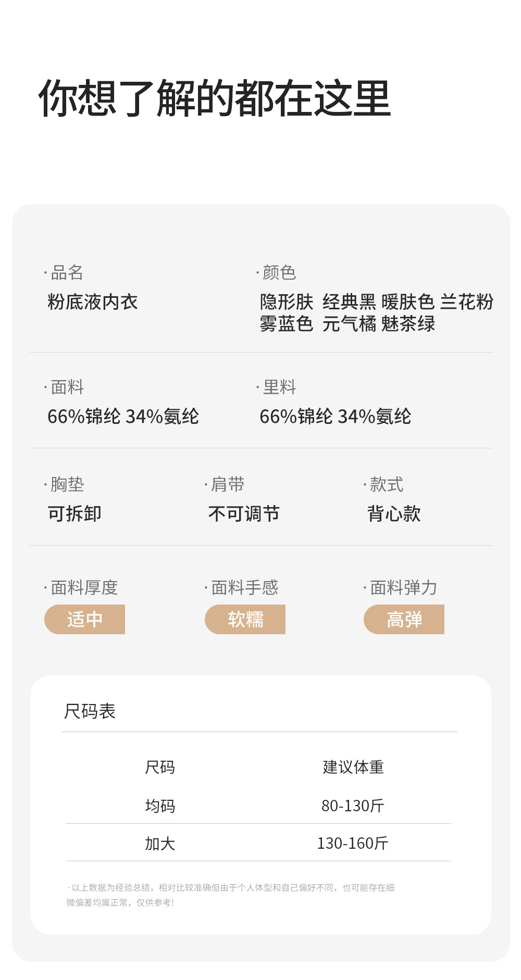Click the 隐形肤 color name
This screenshot has height=980, width=521.
pyautogui.click(x=287, y=302)
